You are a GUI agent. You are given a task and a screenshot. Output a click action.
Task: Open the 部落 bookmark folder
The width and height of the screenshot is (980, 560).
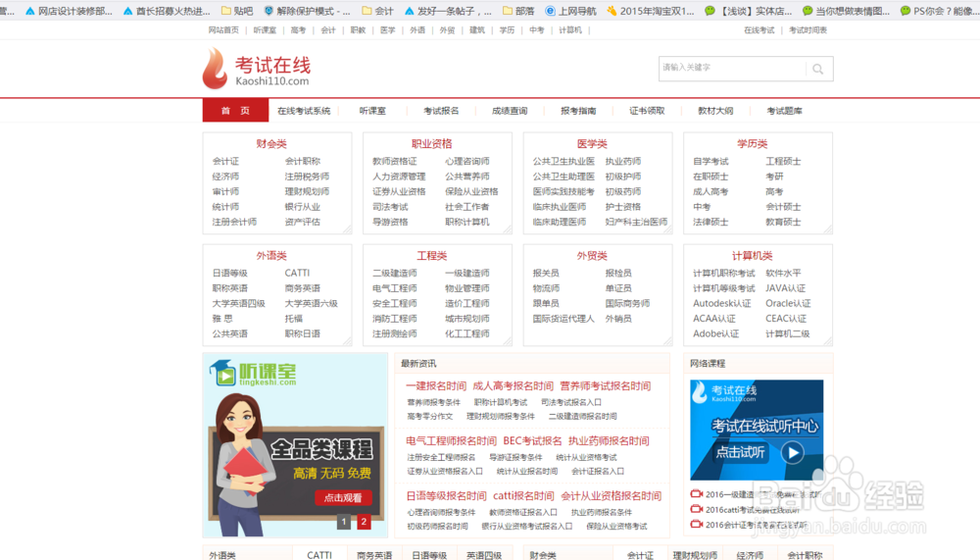[x=518, y=11]
